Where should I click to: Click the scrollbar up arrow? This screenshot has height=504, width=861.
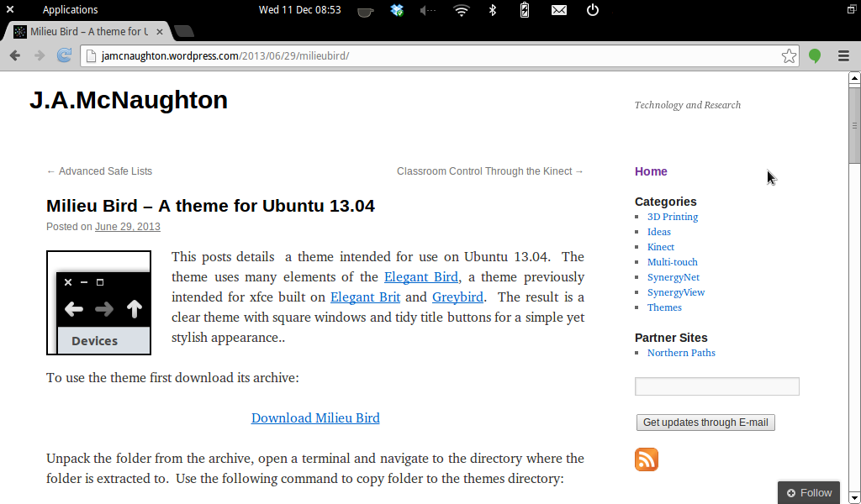coord(854,79)
